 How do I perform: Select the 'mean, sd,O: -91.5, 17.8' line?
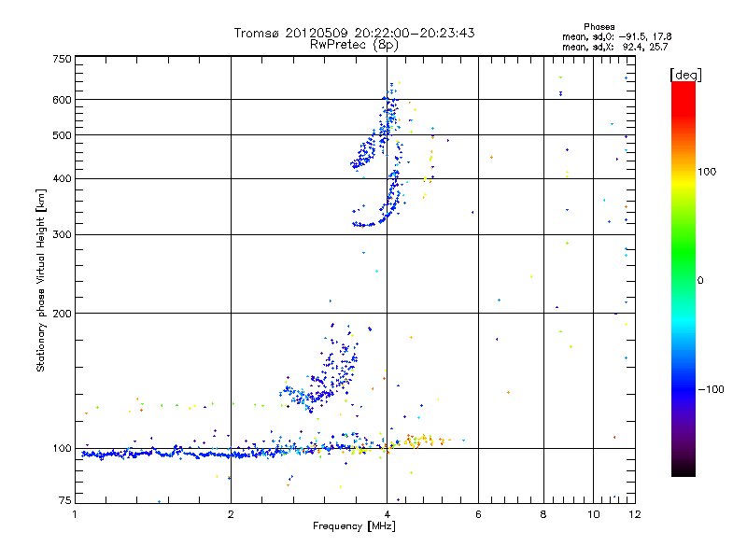point(617,36)
